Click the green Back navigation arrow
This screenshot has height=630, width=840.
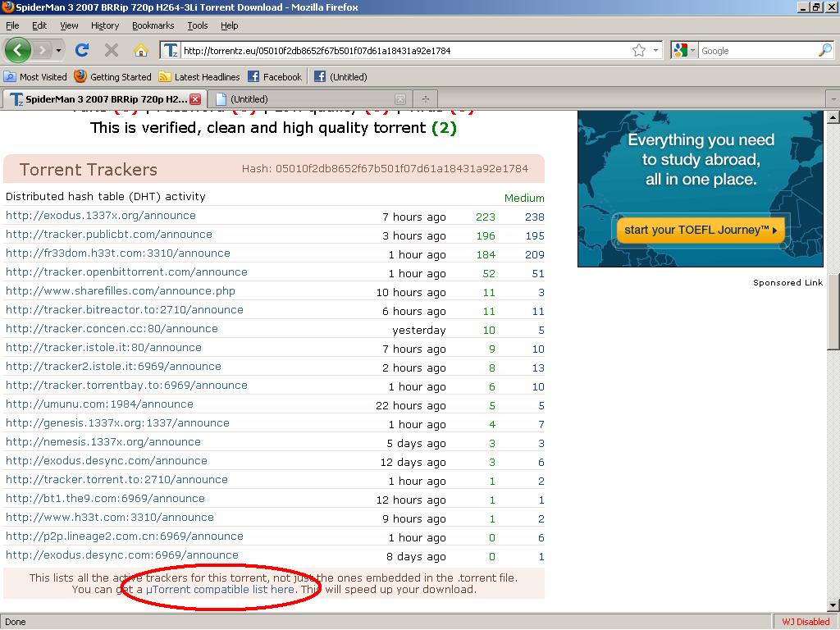[18, 50]
